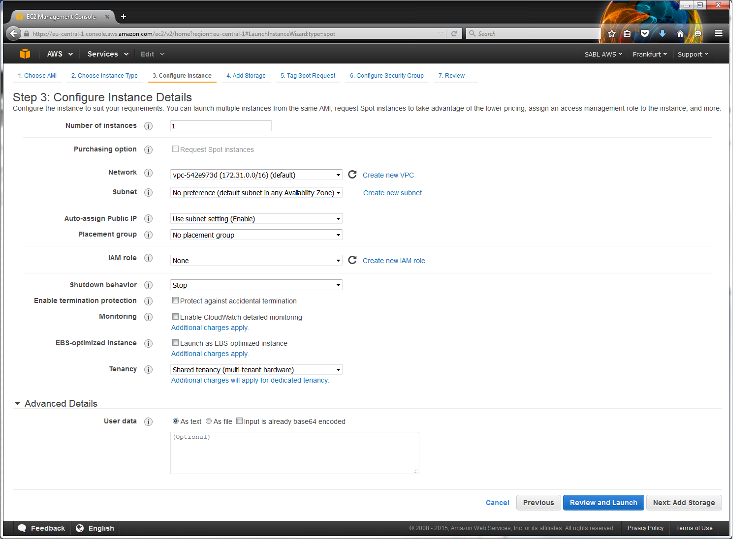Click the AWS cube logo
756x539 pixels.
(x=25, y=54)
